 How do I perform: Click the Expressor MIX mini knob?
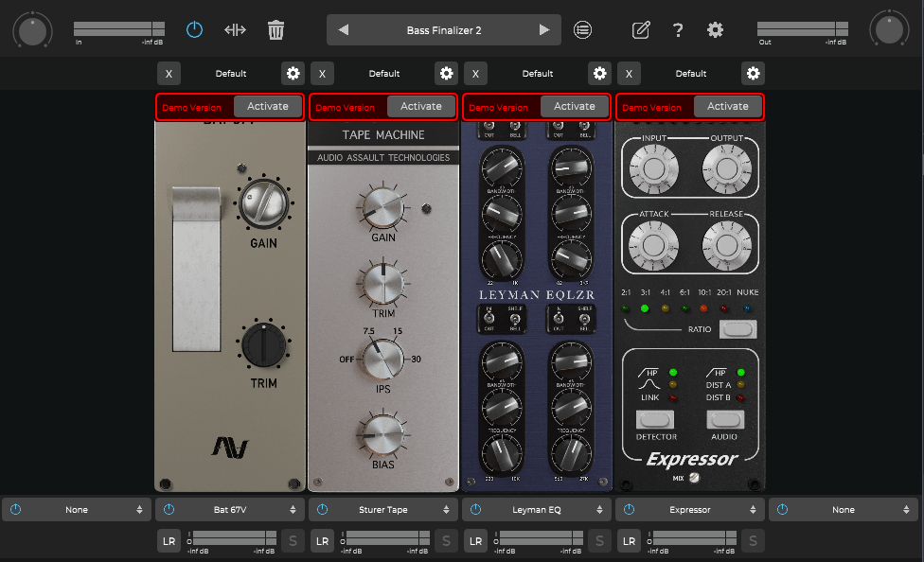[694, 478]
